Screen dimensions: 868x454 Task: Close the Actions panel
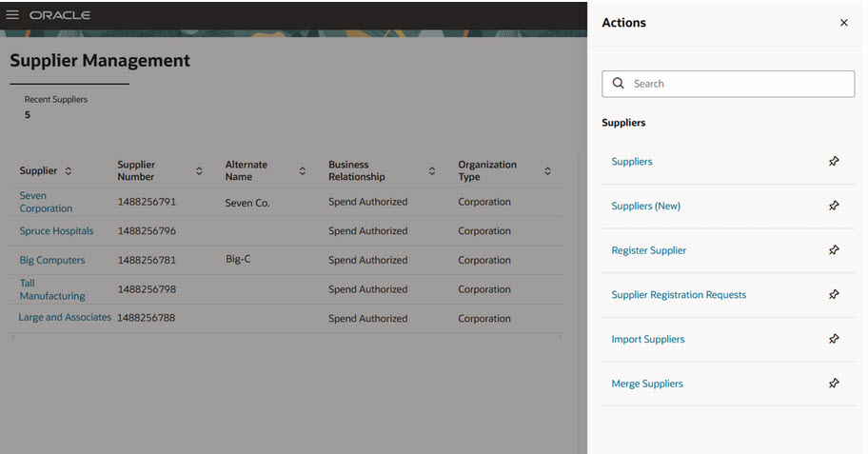pos(843,23)
